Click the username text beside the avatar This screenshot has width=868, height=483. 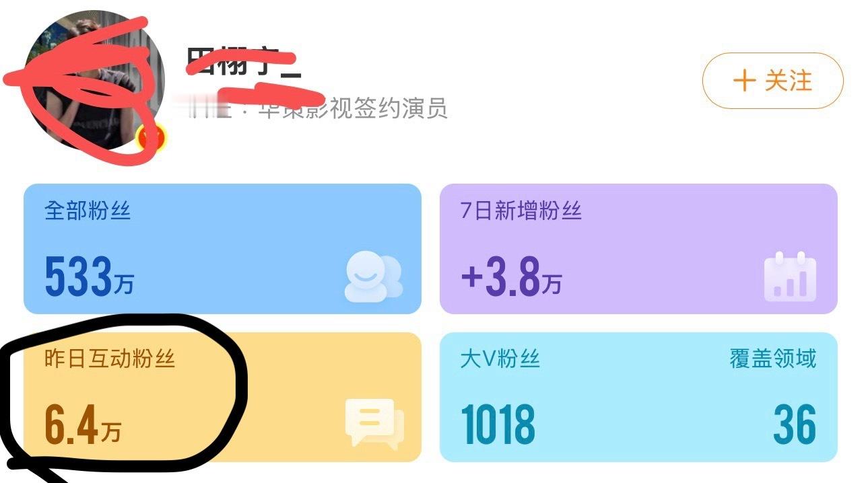[x=242, y=65]
